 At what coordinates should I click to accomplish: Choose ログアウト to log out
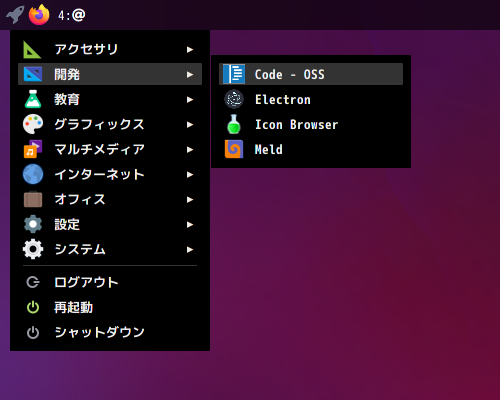point(110,282)
